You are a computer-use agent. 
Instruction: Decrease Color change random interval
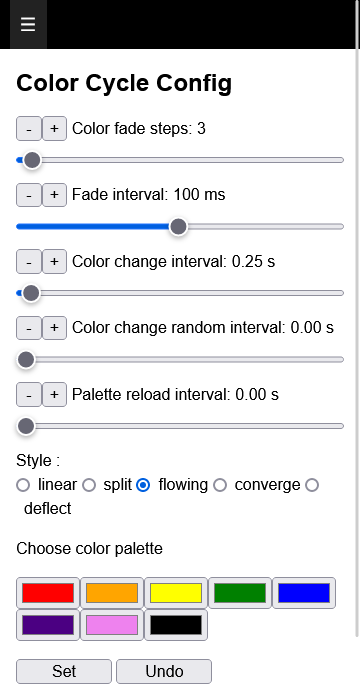tap(29, 328)
